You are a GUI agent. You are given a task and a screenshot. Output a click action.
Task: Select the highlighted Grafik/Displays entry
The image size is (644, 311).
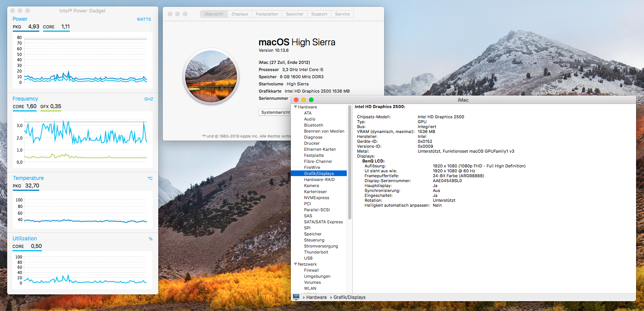(x=319, y=173)
